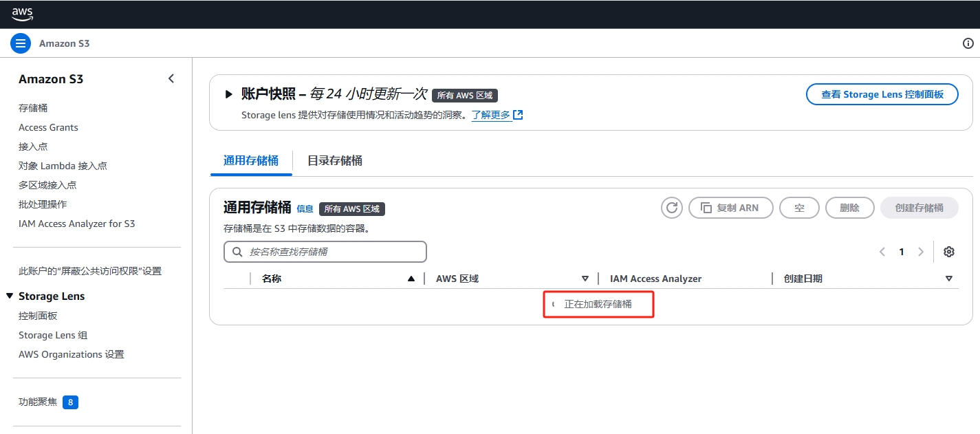Viewport: 980px width, 434px height.
Task: Click the 创建存储桶 button
Action: point(919,208)
